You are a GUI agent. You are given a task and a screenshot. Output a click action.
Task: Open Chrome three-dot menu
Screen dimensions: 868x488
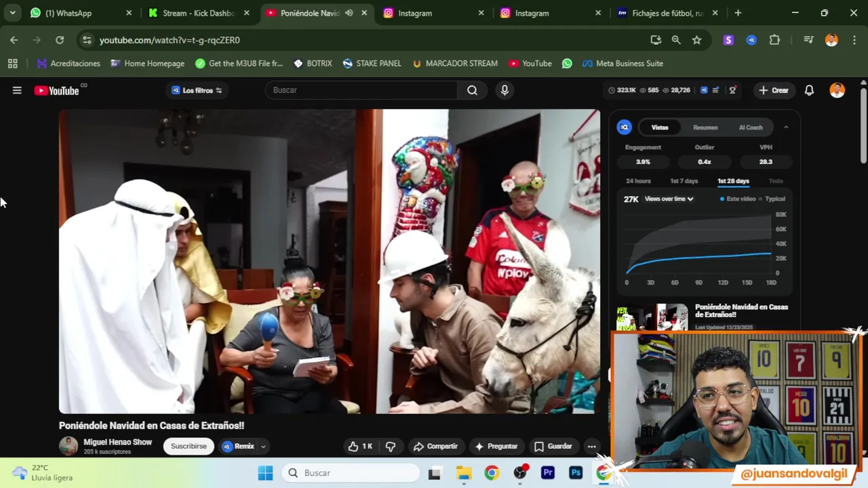(854, 40)
